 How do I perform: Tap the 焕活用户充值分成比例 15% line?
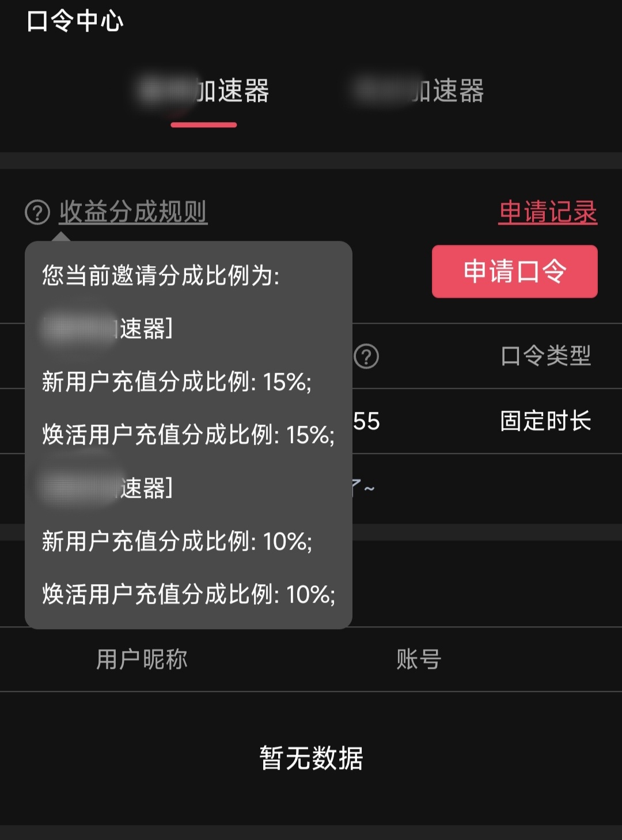[188, 435]
